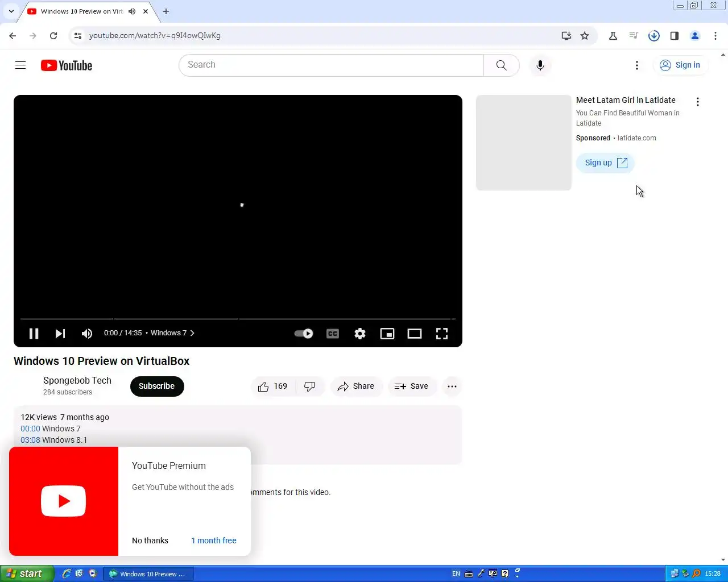Click the Windows 10 Preview taskbar button
This screenshot has width=728, height=582.
tap(149, 574)
